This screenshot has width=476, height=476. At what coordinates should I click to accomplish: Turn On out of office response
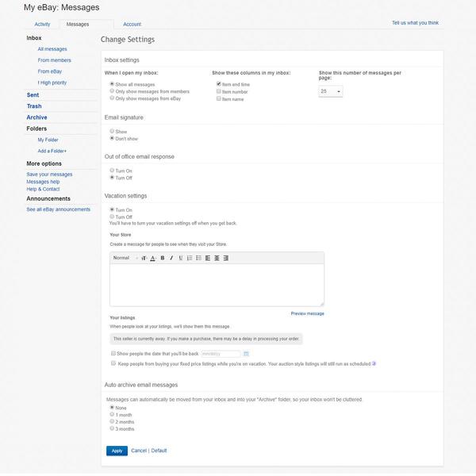112,171
